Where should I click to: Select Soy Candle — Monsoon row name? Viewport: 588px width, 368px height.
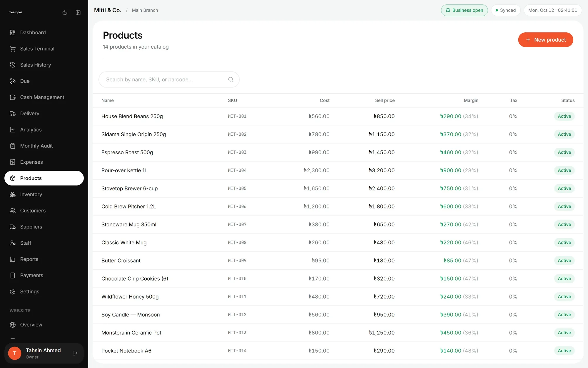point(131,315)
